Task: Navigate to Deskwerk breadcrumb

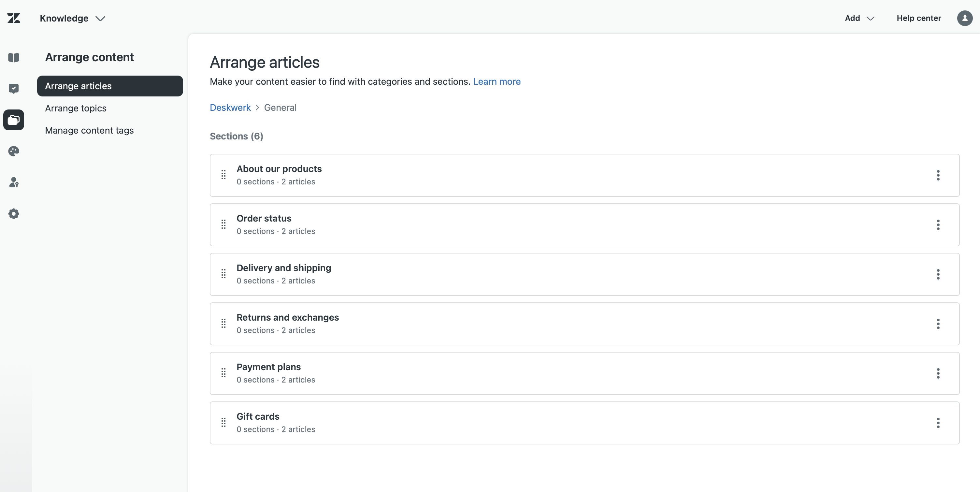Action: point(230,108)
